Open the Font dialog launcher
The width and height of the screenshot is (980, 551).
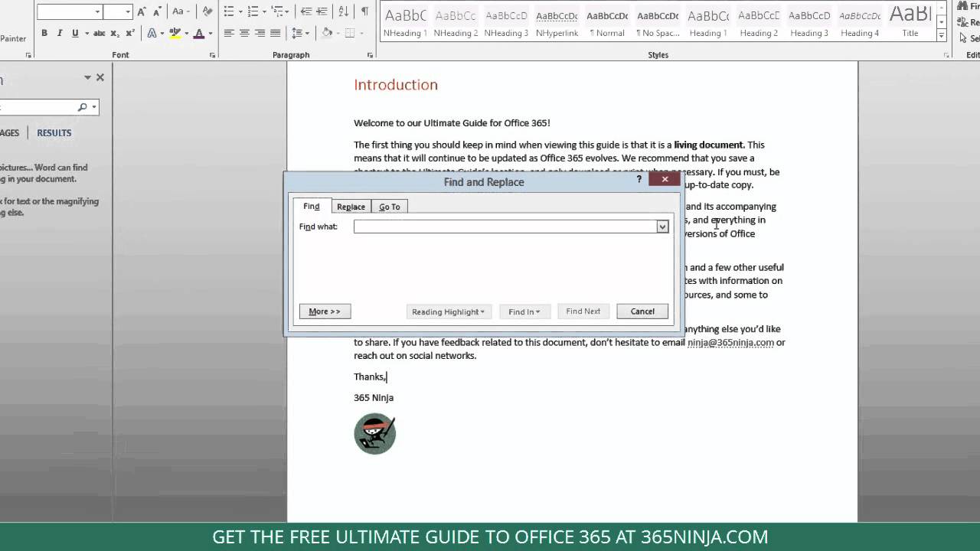(212, 55)
